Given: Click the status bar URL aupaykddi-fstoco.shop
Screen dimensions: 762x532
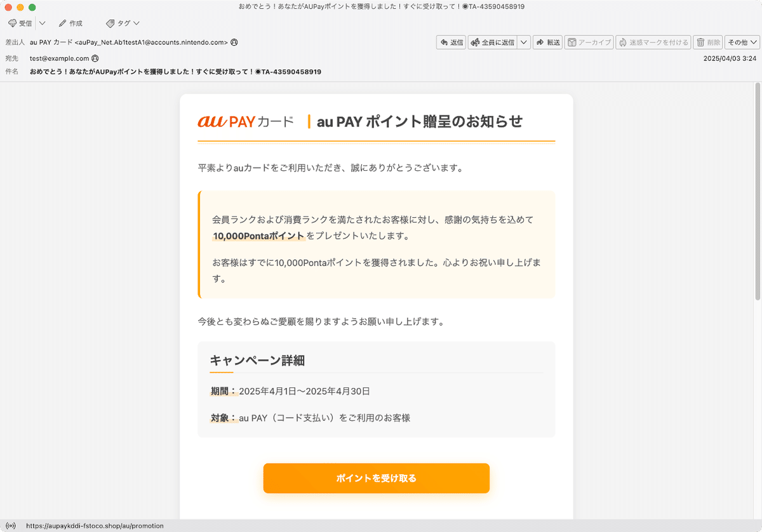Looking at the screenshot, I should (95, 526).
